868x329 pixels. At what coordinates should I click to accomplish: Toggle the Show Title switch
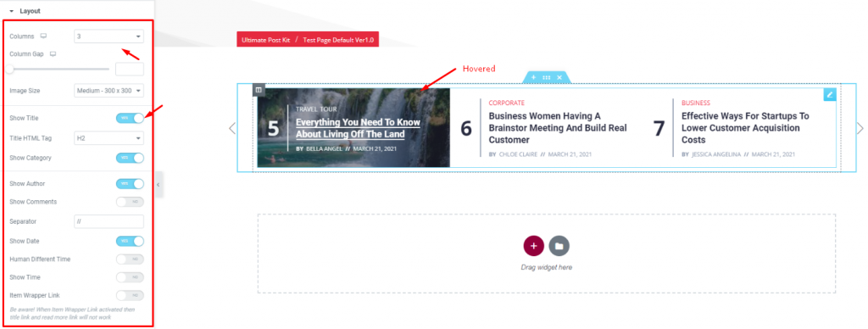(130, 118)
